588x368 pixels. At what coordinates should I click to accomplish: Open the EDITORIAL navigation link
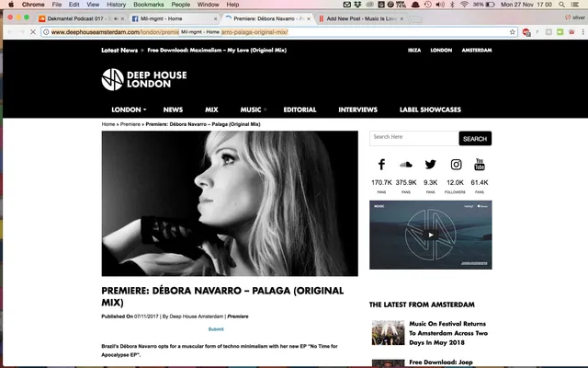300,109
